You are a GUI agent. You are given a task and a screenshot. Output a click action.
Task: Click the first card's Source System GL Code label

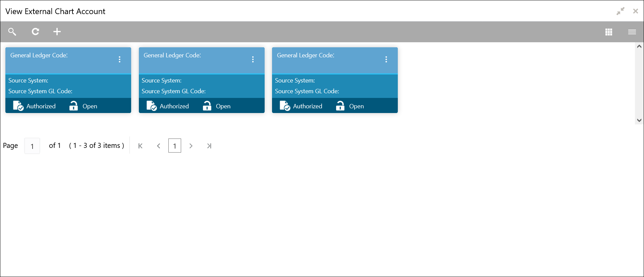tap(40, 91)
